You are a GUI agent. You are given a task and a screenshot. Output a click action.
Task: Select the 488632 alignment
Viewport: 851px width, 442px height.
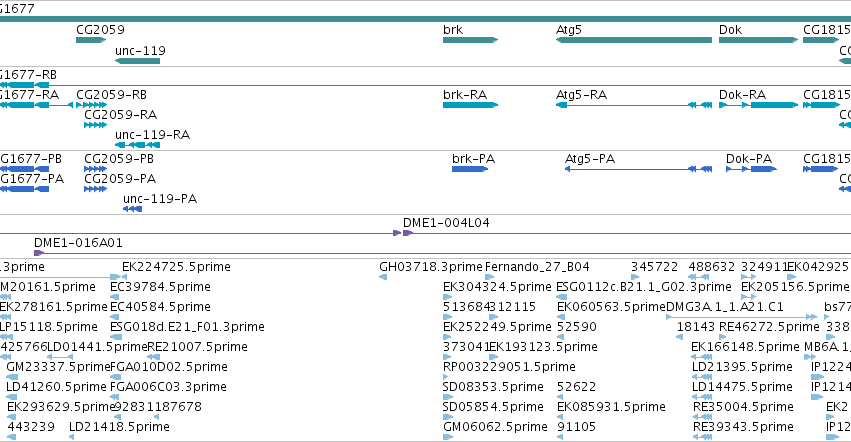[698, 277]
